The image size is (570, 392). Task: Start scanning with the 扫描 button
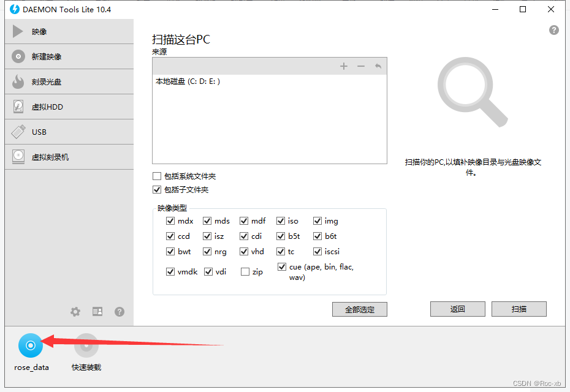[519, 309]
